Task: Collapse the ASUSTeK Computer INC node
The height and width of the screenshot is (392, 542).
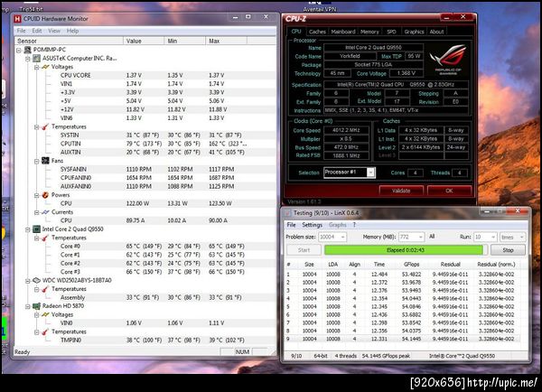Action: pos(28,59)
